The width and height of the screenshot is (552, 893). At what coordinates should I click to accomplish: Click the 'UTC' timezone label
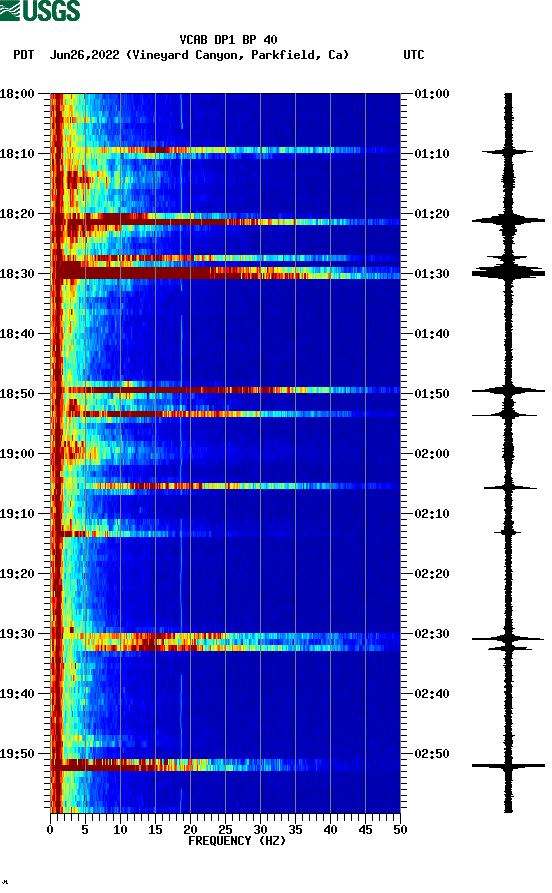coord(414,55)
